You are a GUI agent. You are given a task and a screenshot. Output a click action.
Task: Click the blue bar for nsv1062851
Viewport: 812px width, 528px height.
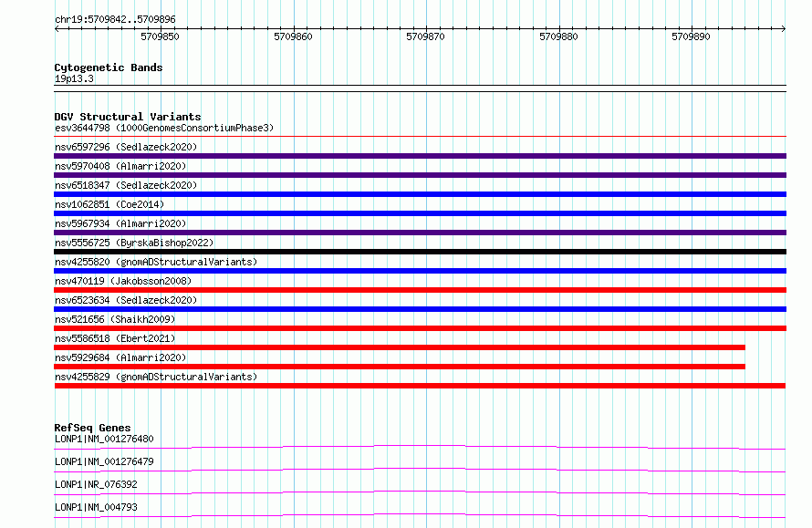(420, 213)
